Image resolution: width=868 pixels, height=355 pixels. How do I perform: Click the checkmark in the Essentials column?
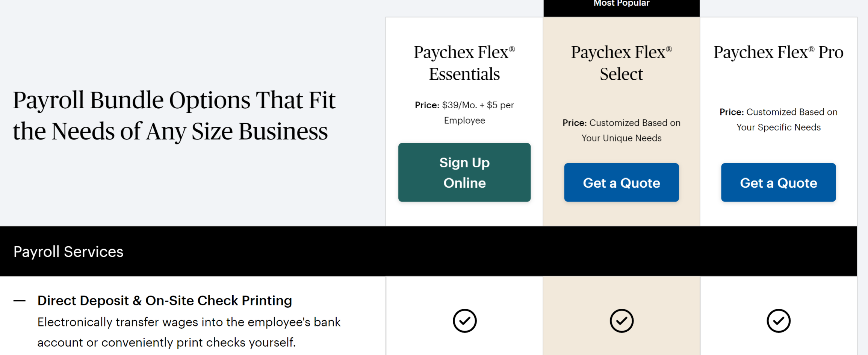464,321
